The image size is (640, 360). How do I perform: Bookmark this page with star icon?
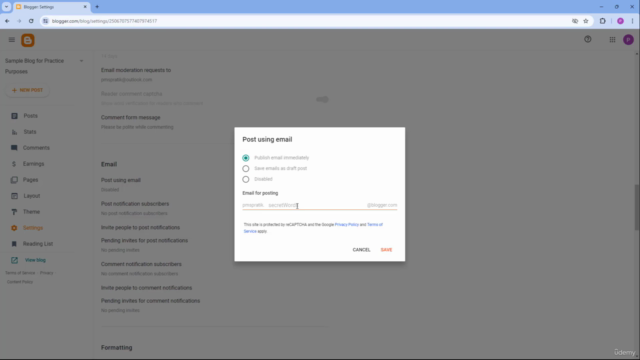pos(586,21)
